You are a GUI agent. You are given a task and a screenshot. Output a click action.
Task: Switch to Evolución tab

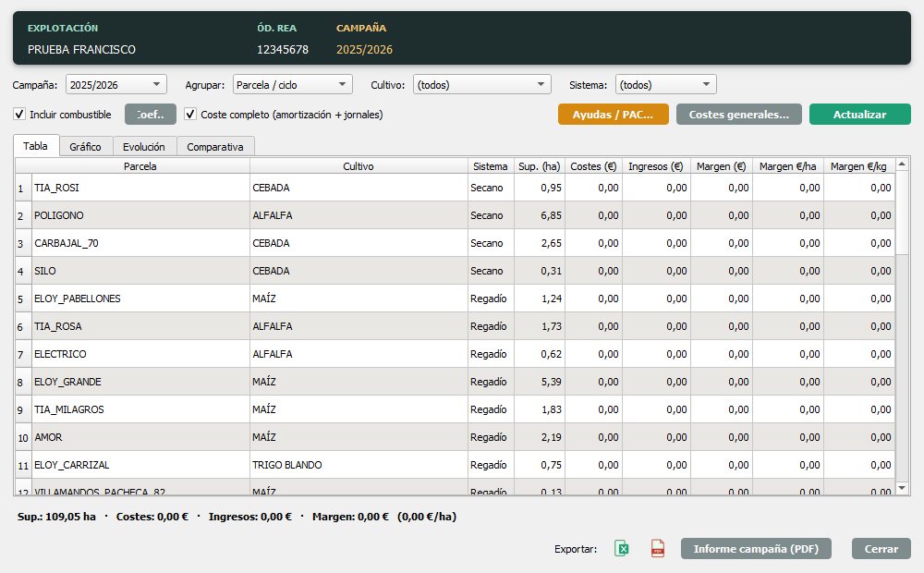(144, 147)
